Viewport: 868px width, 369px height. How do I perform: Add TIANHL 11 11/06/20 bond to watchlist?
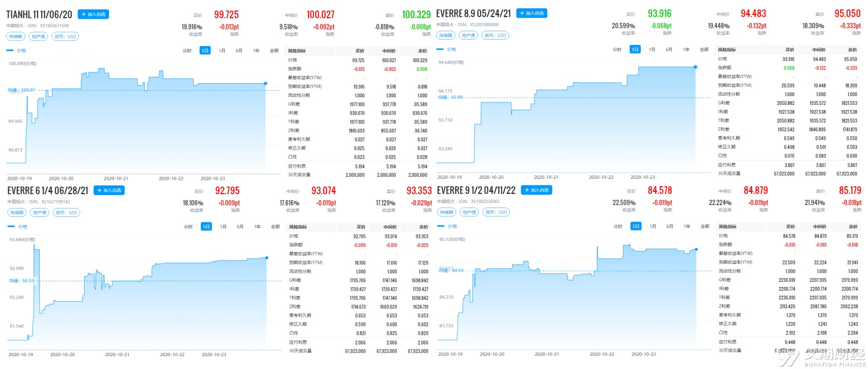tap(94, 14)
